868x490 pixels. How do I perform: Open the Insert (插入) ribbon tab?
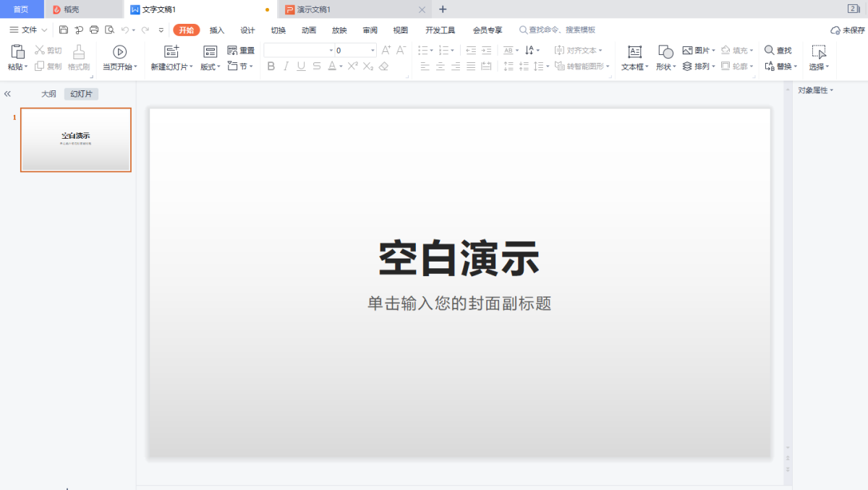tap(217, 30)
